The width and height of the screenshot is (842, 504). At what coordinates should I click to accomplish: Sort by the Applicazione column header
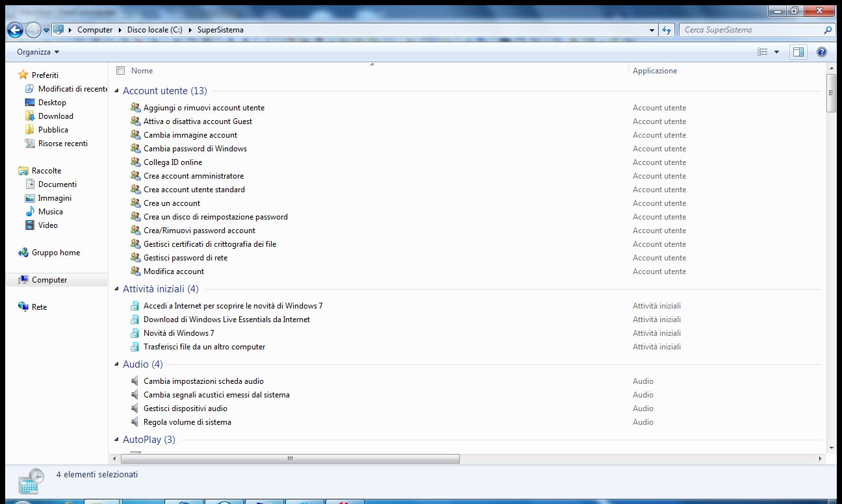pos(655,71)
